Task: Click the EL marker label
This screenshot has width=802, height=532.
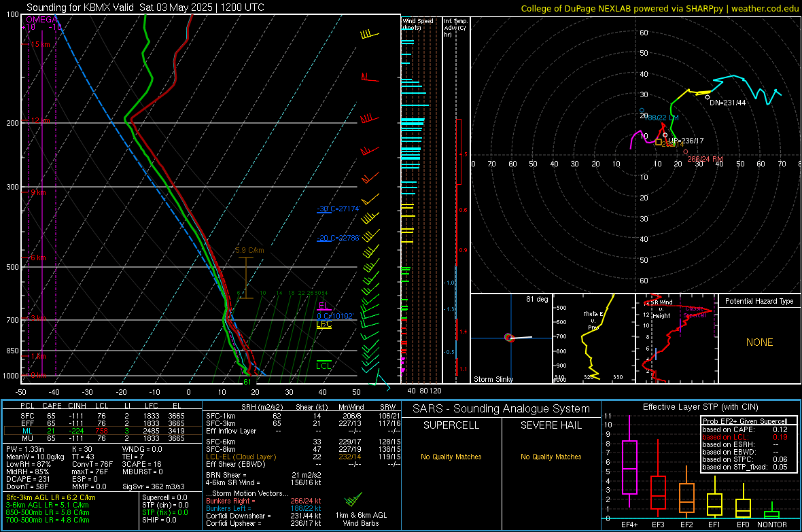Action: pos(324,306)
